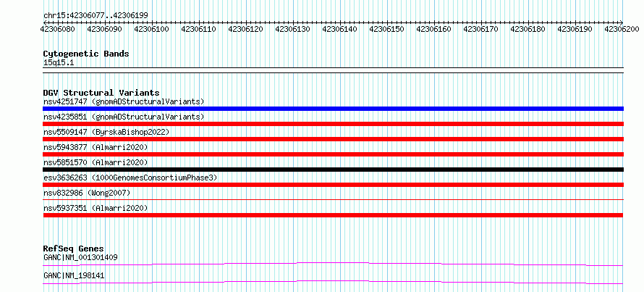Open esv3636263 (1000GenomesConsortiumPhase3) label
The height and width of the screenshot is (292, 644).
click(130, 178)
